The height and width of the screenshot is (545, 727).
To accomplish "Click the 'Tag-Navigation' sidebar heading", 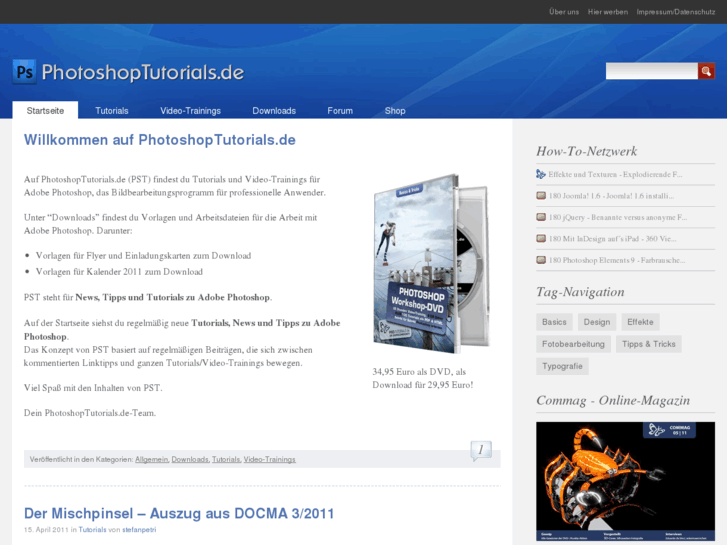I will click(x=580, y=292).
